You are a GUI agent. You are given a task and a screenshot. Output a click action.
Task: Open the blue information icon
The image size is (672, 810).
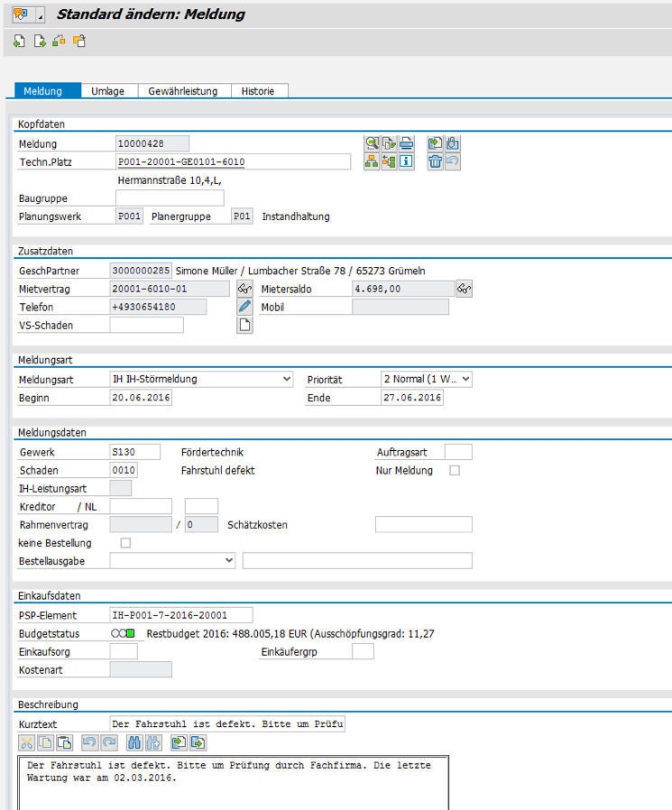[407, 161]
